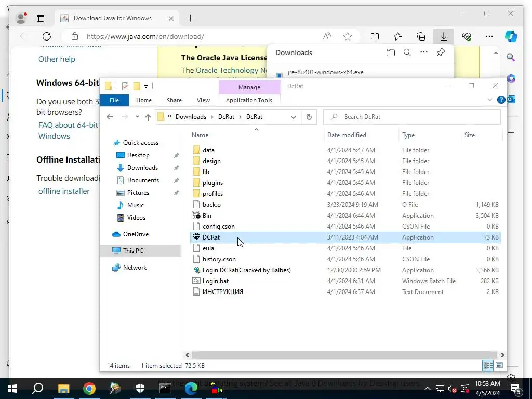Screen dimensions: 532x399
Task: Select the plugins folder
Action: (x=212, y=183)
